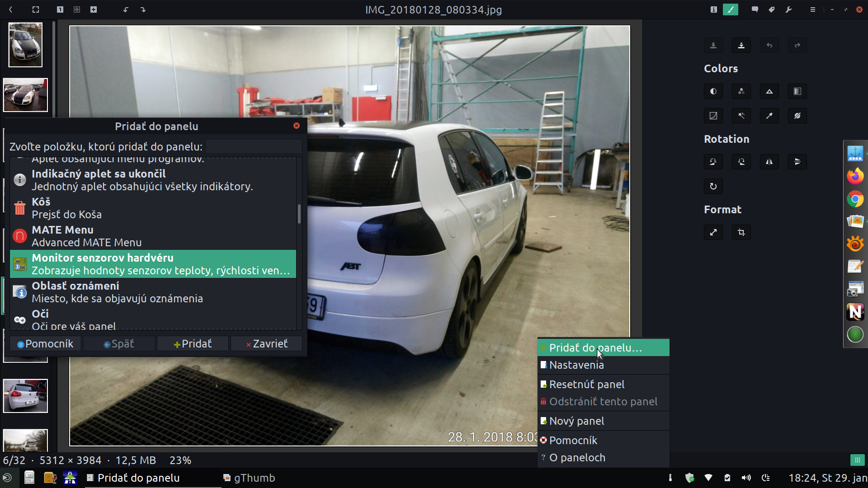
Task: Click the "Zavrieť" button in dialog
Action: (x=266, y=344)
